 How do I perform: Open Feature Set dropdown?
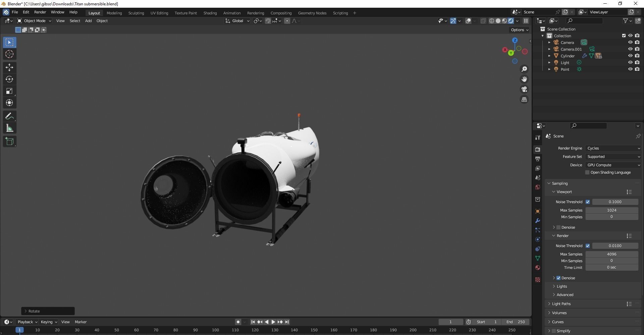coord(613,157)
